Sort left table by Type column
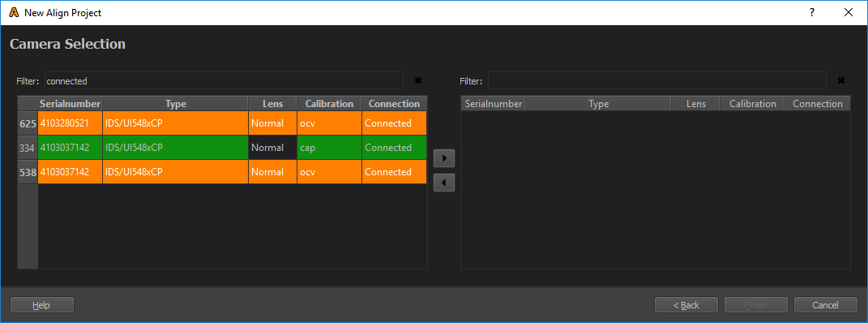 (176, 104)
